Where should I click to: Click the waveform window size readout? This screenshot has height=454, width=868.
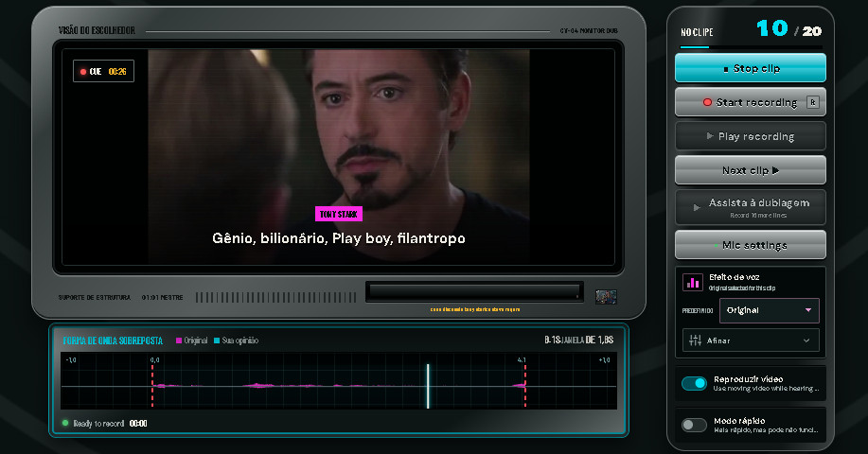[579, 340]
